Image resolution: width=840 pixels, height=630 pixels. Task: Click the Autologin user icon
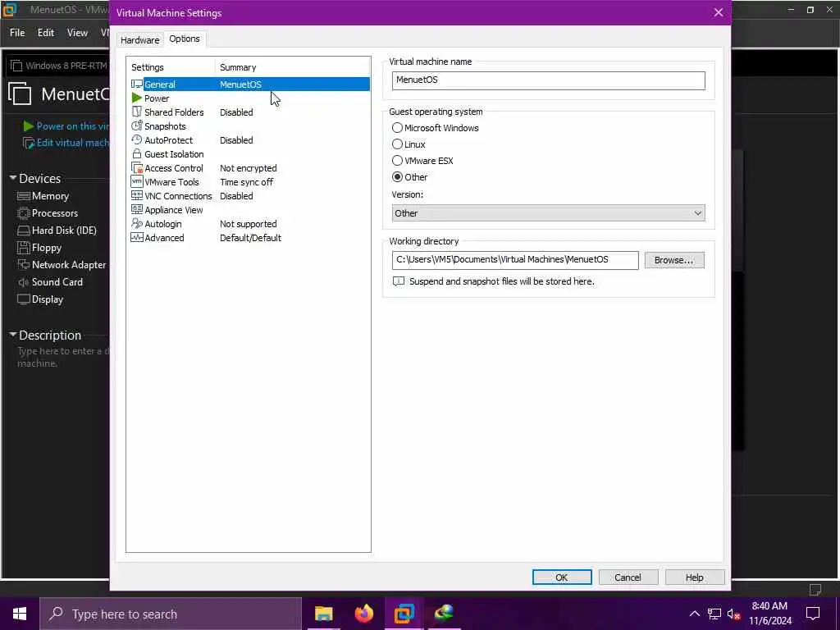[x=137, y=223]
